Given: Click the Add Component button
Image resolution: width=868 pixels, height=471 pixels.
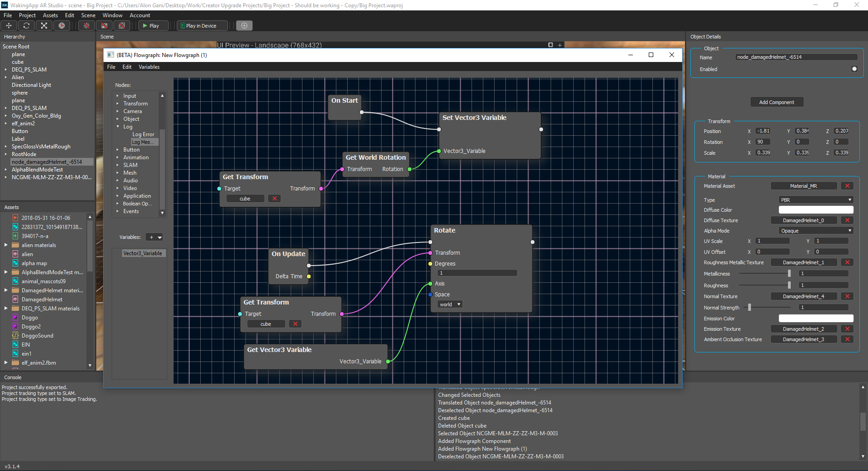Looking at the screenshot, I should tap(776, 102).
